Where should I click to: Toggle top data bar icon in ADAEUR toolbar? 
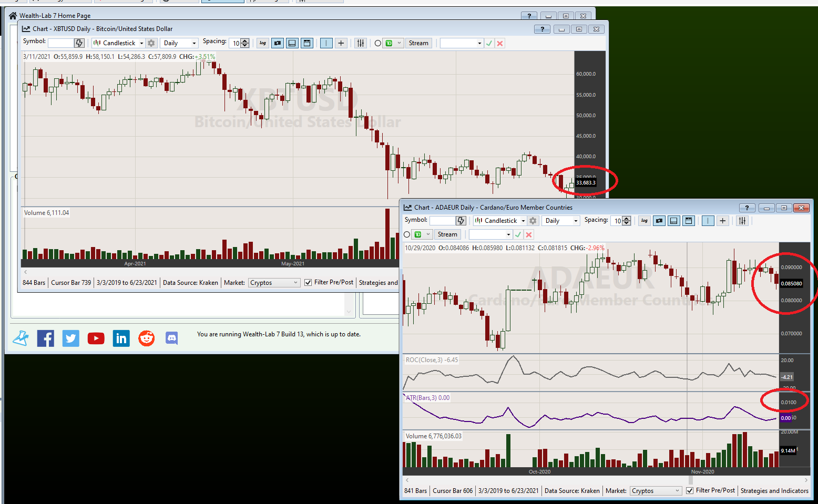pyautogui.click(x=689, y=221)
